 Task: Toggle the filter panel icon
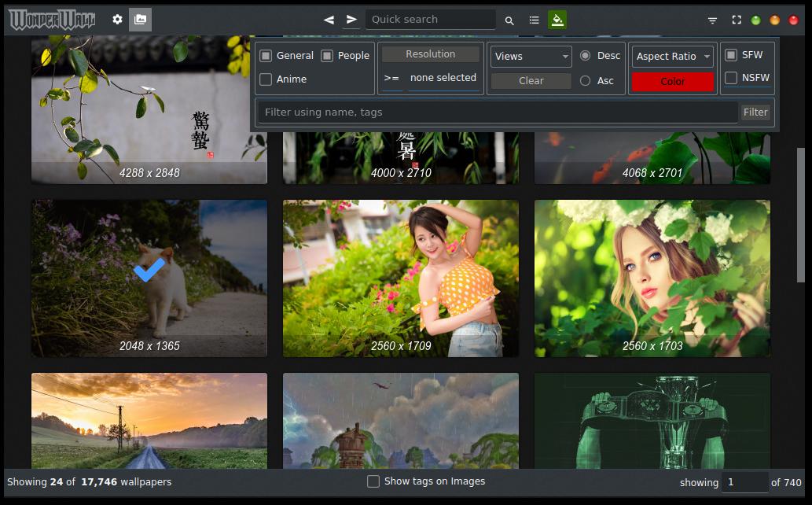(x=712, y=20)
